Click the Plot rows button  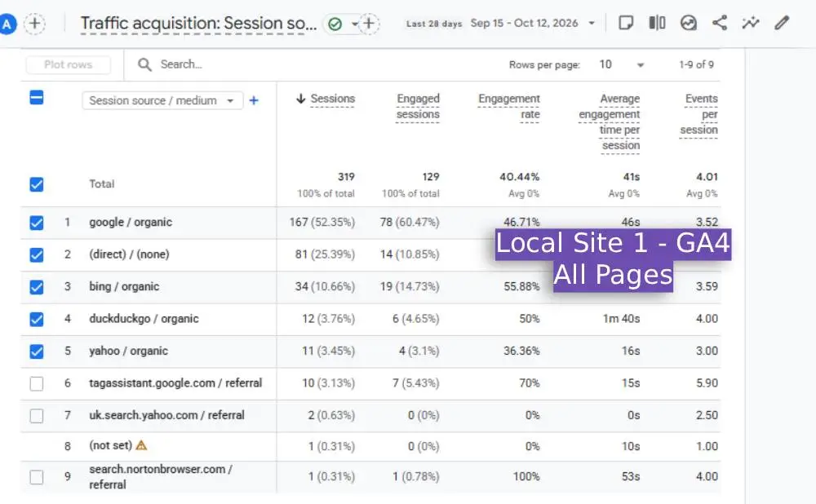point(69,64)
